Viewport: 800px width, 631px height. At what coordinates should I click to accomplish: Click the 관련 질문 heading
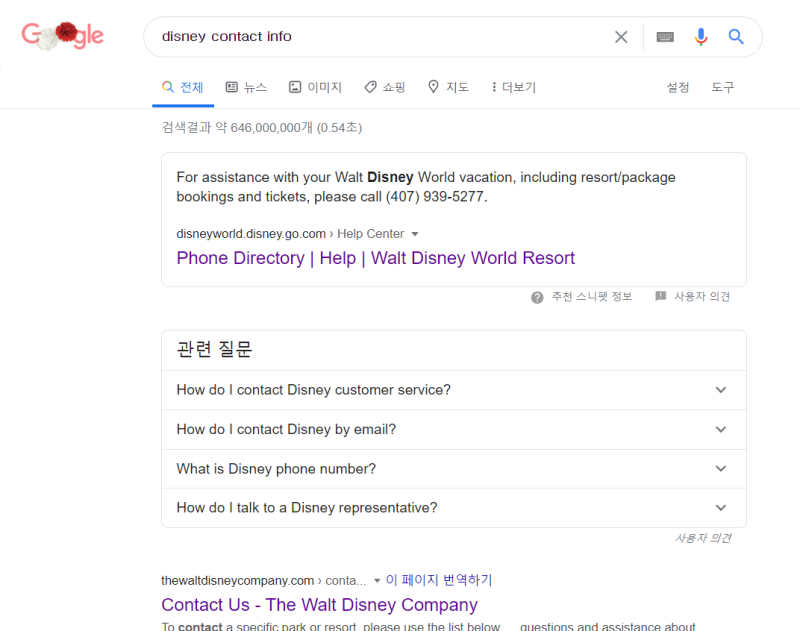click(x=214, y=349)
